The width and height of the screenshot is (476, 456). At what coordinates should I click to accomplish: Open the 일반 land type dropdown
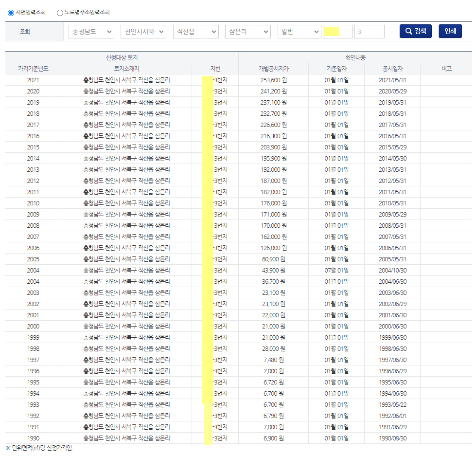pyautogui.click(x=299, y=32)
